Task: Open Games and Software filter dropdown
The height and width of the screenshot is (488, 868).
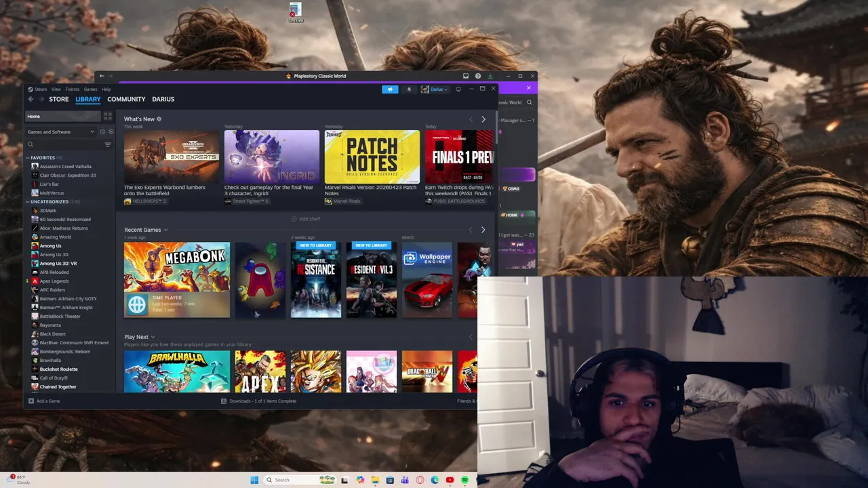Action: 61,131
